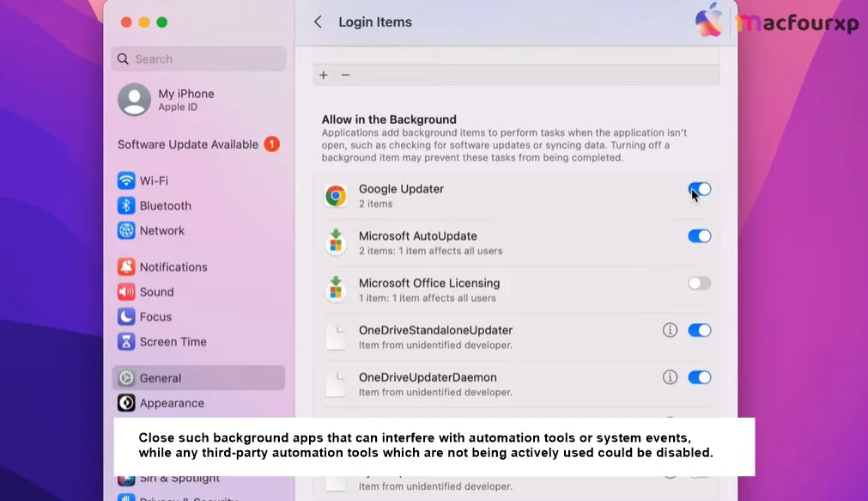
Task: Open the Appearance icon in sidebar
Action: tap(126, 403)
